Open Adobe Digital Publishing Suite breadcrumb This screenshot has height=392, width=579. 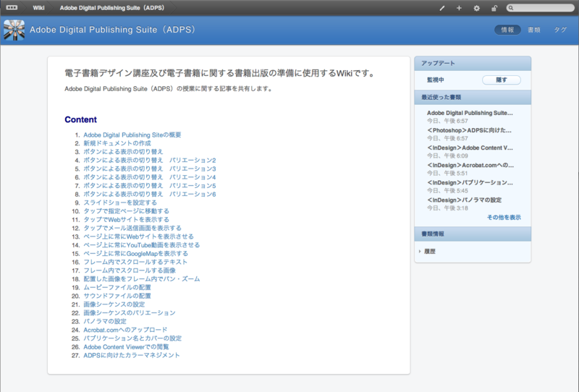click(x=112, y=8)
